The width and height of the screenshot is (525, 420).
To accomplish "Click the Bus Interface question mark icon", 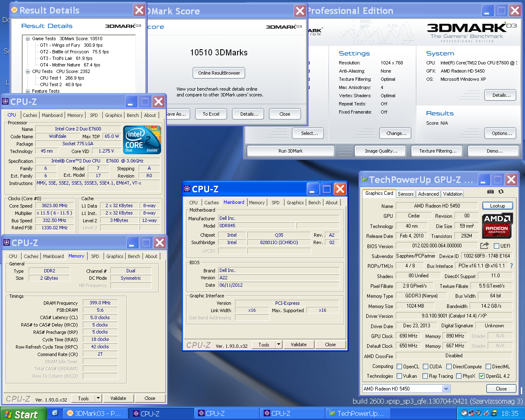I will (511, 266).
